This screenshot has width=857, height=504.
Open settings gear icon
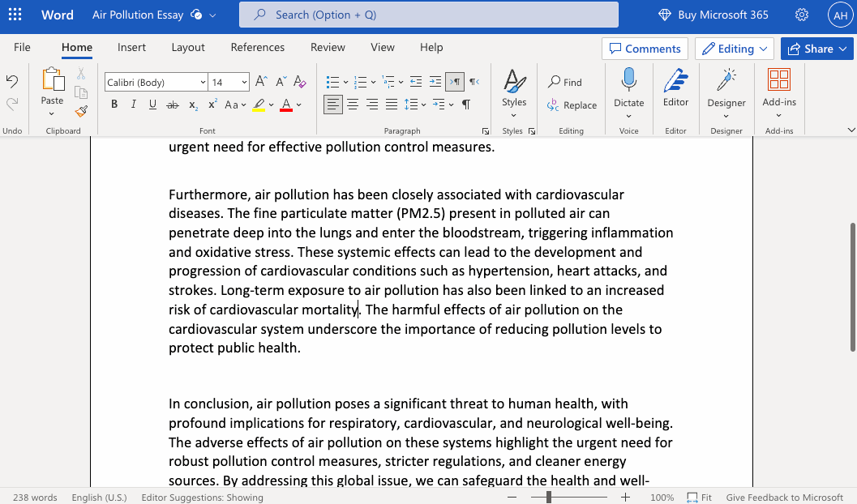802,15
